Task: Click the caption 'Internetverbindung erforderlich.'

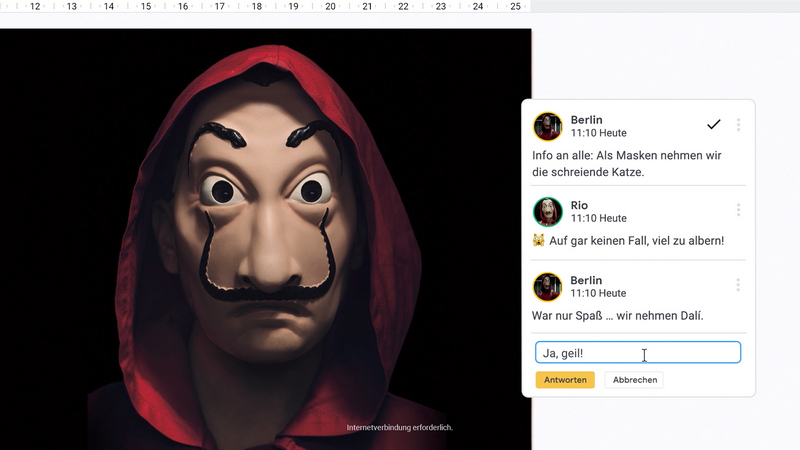Action: [399, 427]
